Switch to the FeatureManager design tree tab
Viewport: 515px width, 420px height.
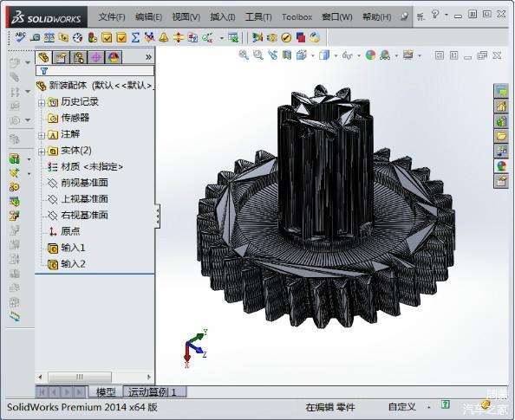[x=43, y=57]
